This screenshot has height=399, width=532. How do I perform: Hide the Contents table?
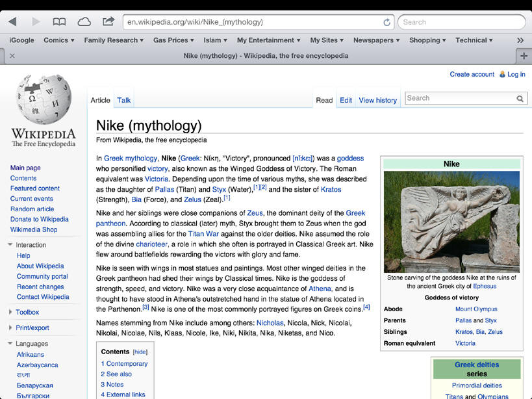click(x=140, y=352)
